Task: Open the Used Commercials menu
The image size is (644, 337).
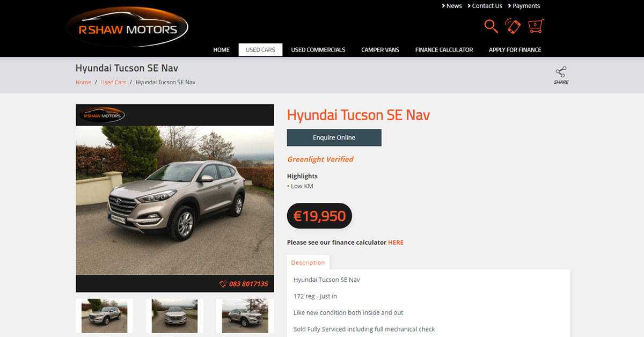Action: tap(318, 50)
